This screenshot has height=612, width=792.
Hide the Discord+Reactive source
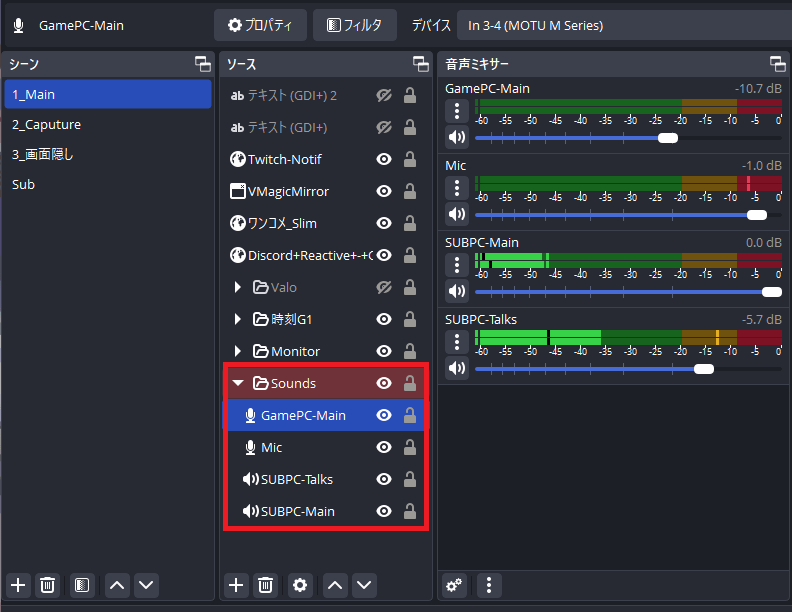coord(384,255)
